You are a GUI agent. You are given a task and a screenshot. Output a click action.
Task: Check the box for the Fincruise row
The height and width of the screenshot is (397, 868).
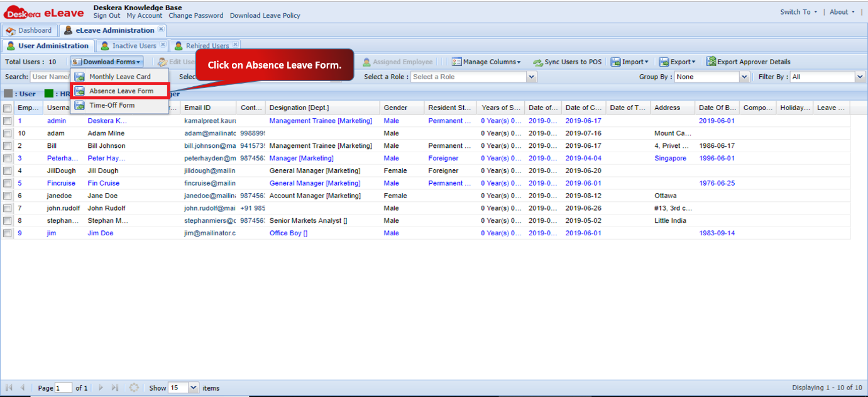pyautogui.click(x=8, y=183)
